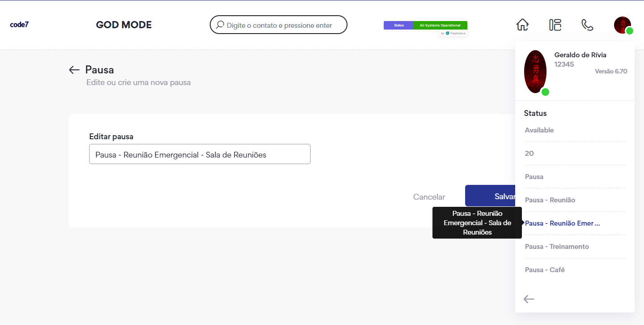644x325 pixels.
Task: Click the large profile picture in panel
Action: coord(535,72)
